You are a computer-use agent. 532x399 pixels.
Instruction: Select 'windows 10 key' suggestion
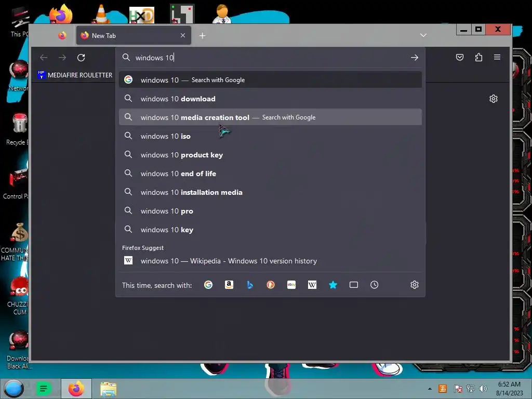270,230
